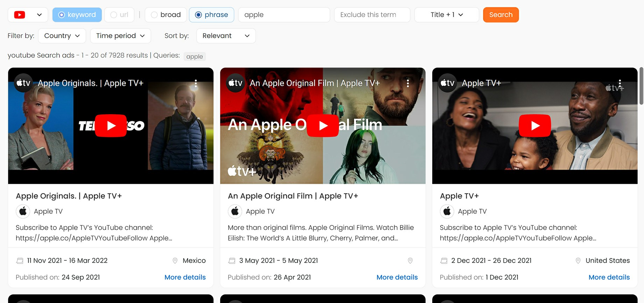Click the results count text 1 - 20 of 7928

coord(114,55)
